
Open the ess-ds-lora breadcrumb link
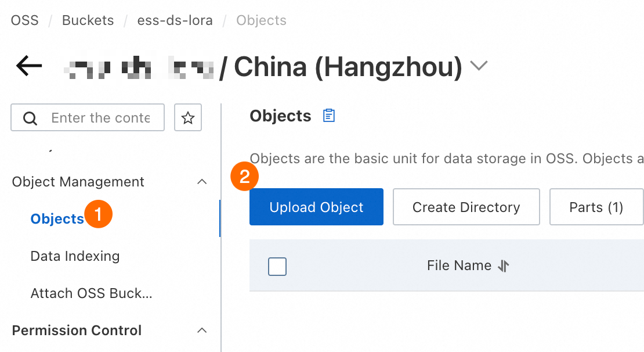175,20
